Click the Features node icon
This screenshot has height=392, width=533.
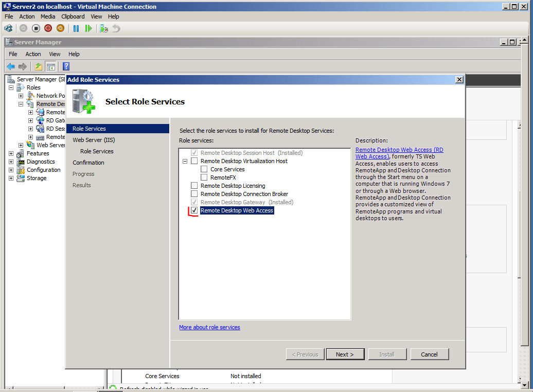coord(21,153)
